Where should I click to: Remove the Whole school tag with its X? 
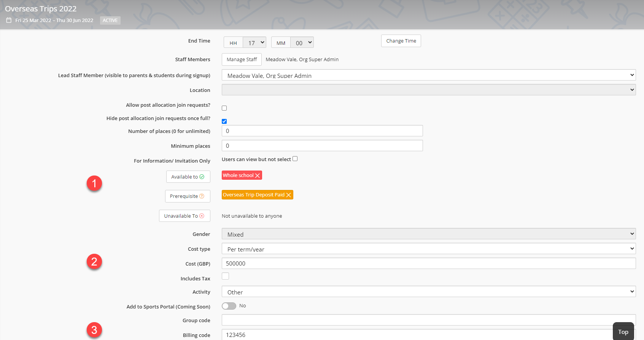pos(258,176)
